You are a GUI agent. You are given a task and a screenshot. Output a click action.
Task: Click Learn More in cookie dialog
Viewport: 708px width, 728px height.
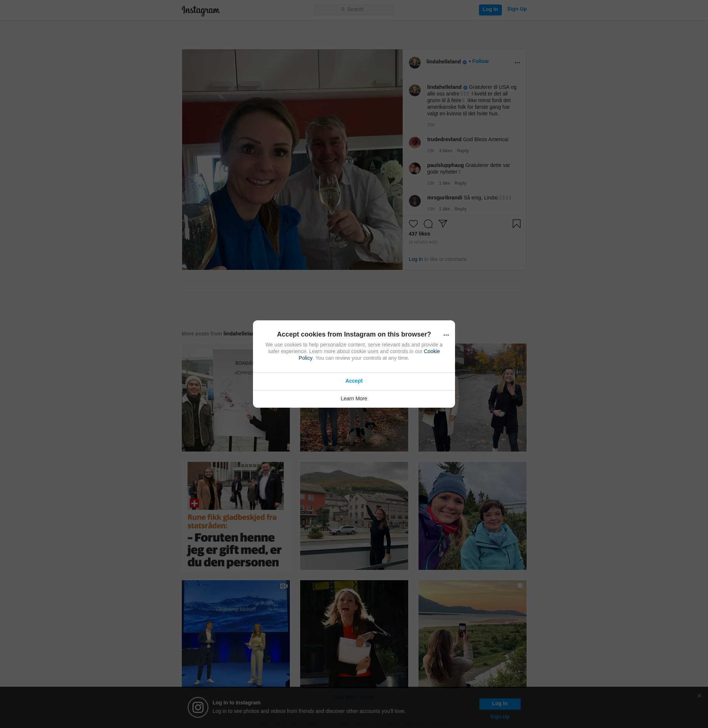(354, 399)
